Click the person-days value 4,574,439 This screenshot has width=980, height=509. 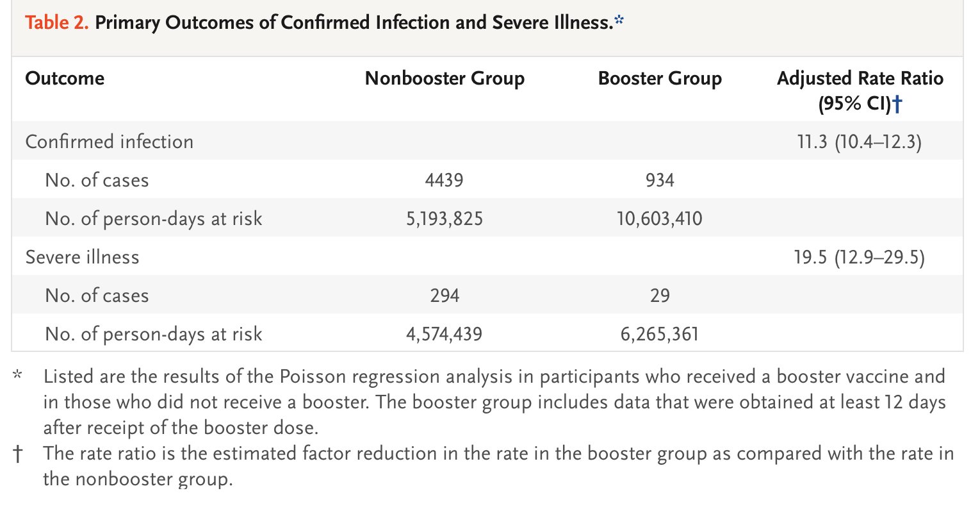pyautogui.click(x=444, y=334)
